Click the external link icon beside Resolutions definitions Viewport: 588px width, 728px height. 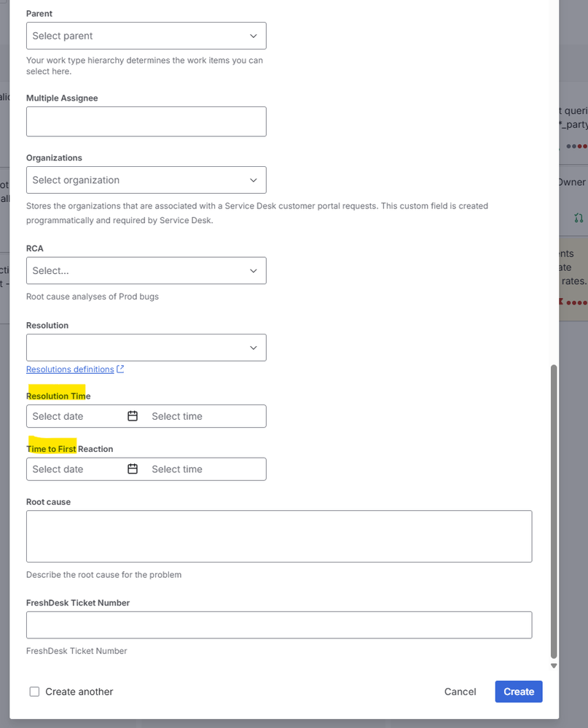tap(120, 369)
